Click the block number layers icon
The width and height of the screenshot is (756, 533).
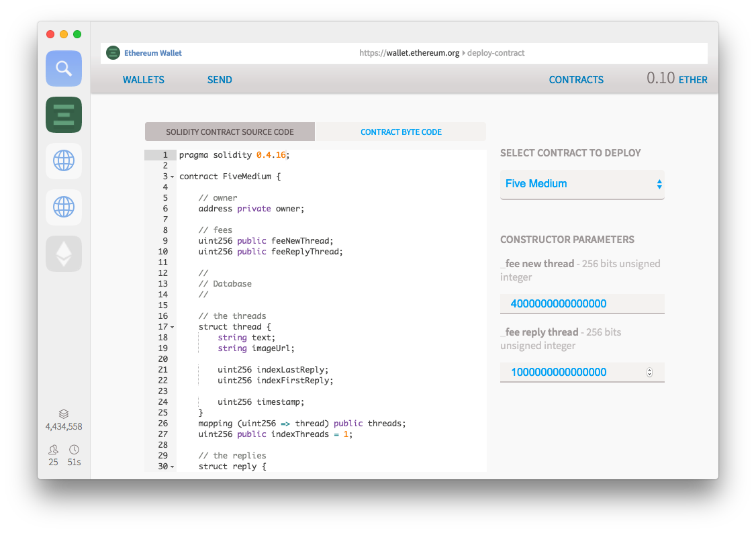pos(64,414)
